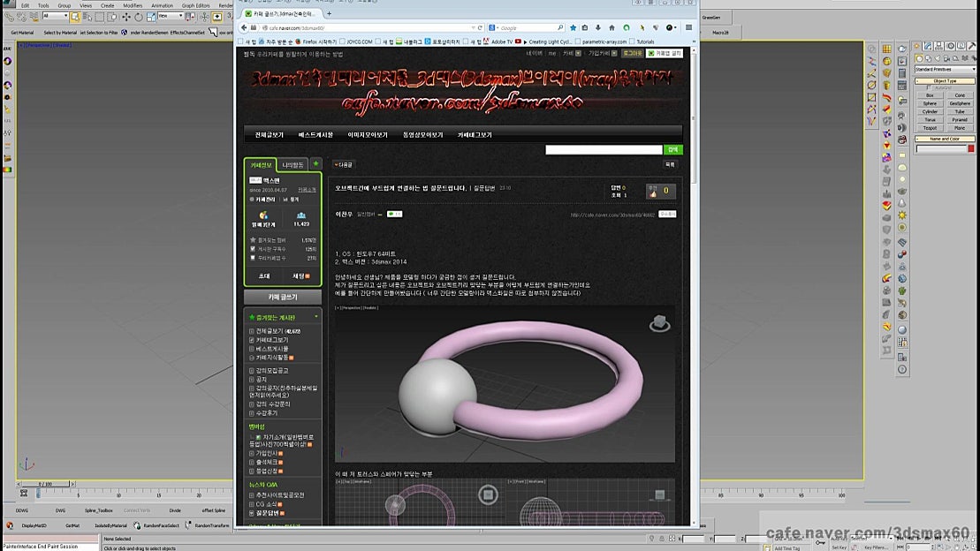Open the Firefox downloads arrow icon
This screenshot has width=980, height=551.
(599, 27)
